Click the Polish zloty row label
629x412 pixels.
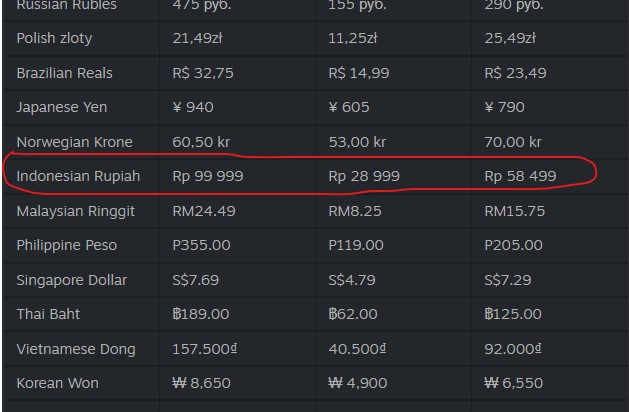click(x=54, y=39)
